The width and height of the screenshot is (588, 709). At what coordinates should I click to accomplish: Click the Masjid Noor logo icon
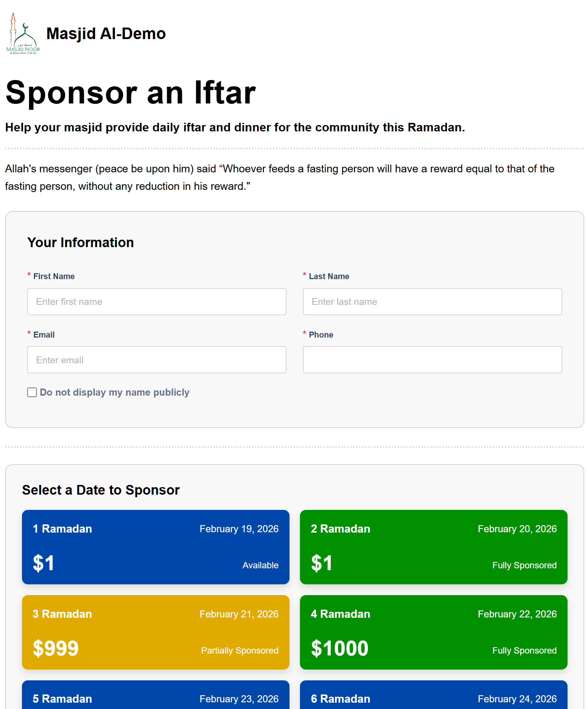(23, 34)
